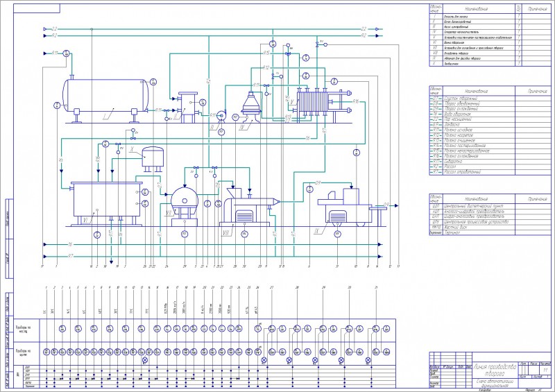Click abbreviation row 'Цифро-аналоговый преобразователь'

(x=490, y=216)
